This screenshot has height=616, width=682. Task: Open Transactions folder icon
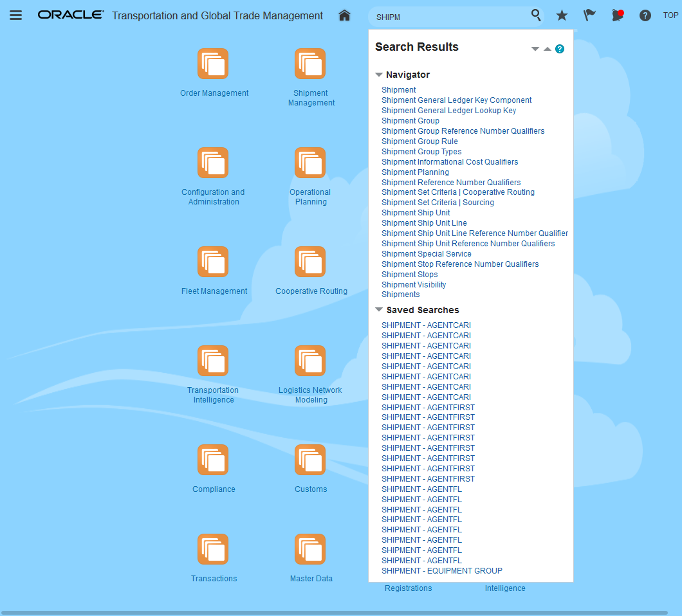coord(213,549)
